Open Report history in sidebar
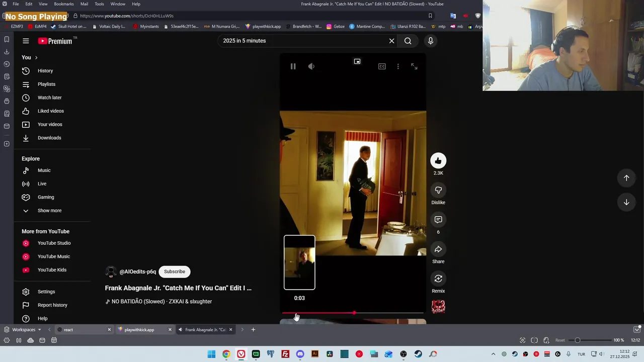644x362 pixels. [52, 305]
